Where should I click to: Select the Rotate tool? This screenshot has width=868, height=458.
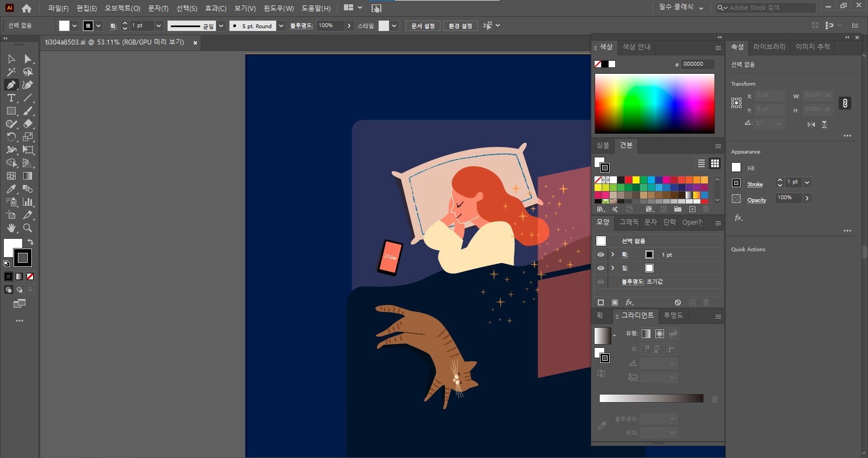(11, 137)
